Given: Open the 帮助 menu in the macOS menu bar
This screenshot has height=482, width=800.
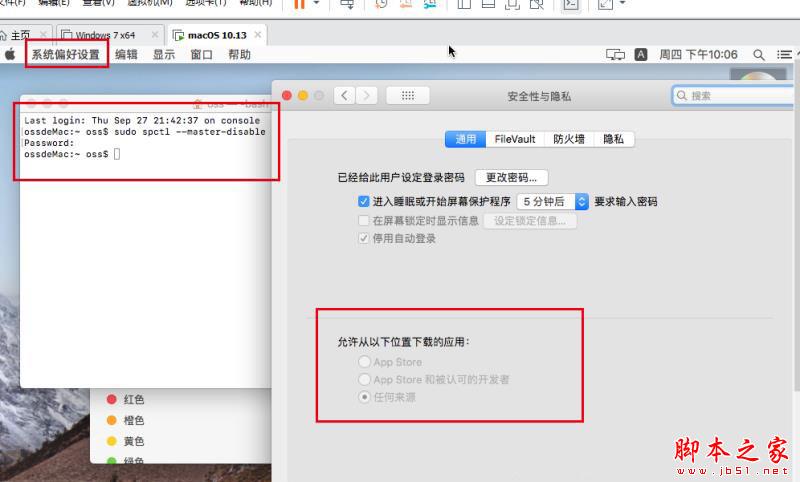Looking at the screenshot, I should coord(239,55).
